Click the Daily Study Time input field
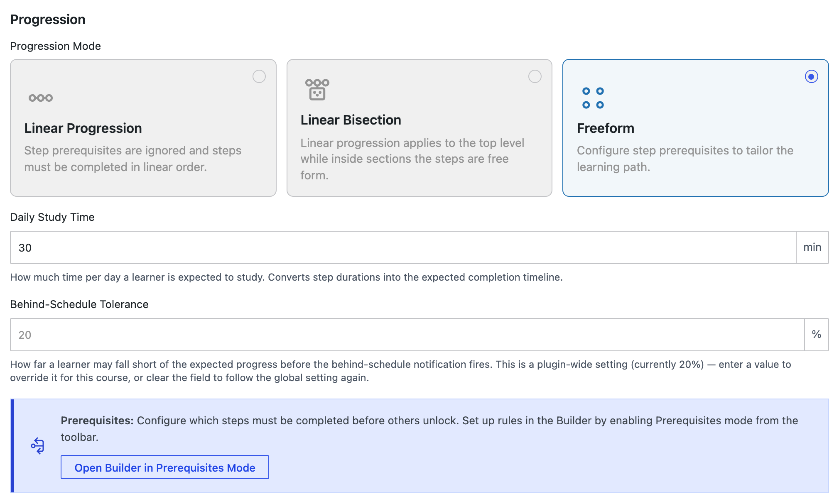 403,247
